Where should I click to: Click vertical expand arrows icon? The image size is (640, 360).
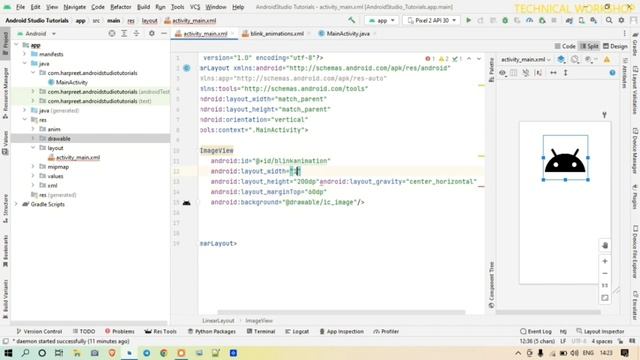(x=566, y=73)
